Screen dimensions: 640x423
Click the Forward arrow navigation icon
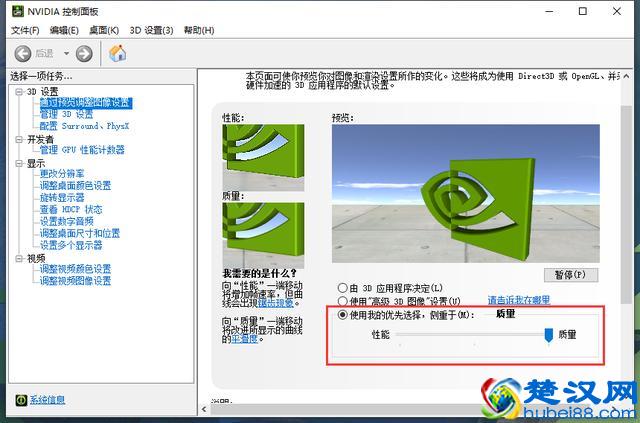pyautogui.click(x=84, y=53)
